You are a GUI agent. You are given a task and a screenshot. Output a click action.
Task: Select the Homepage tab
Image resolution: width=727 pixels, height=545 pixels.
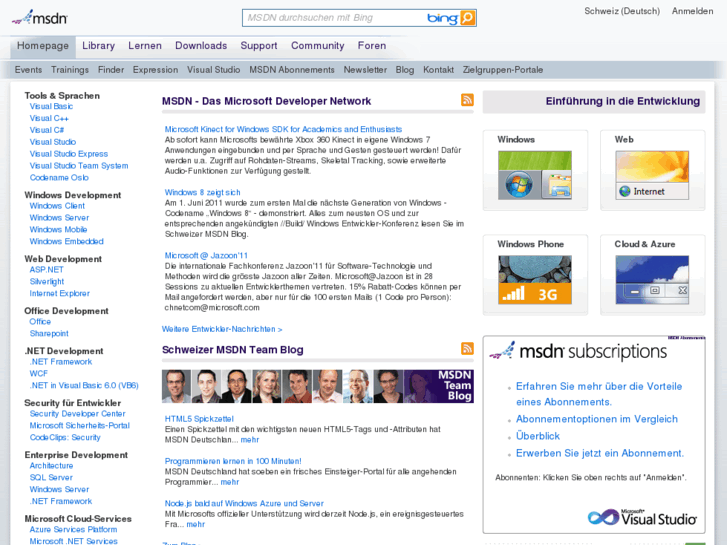tap(43, 46)
